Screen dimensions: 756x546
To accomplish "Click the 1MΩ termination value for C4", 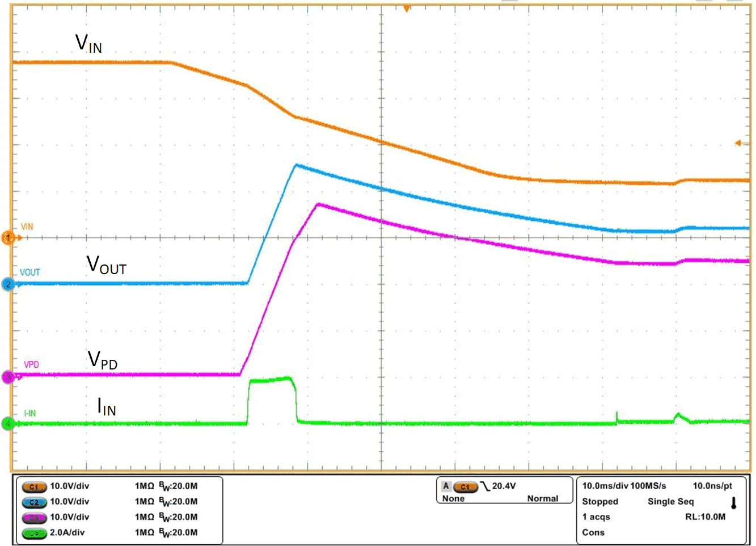I will point(145,532).
